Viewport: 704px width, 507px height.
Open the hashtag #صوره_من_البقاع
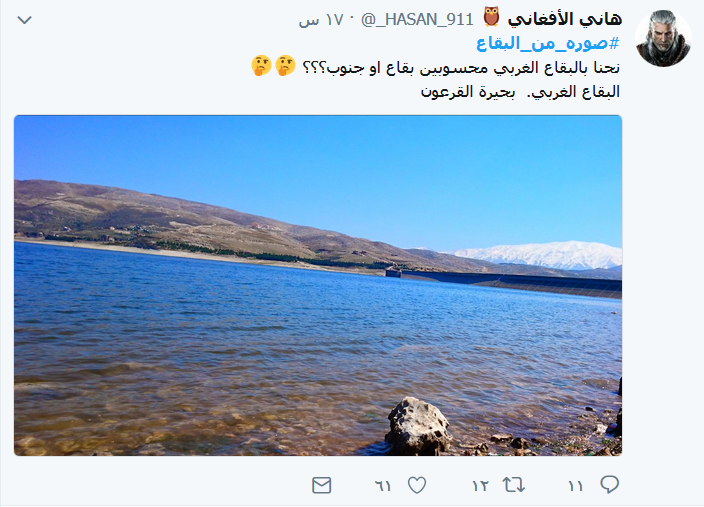548,44
